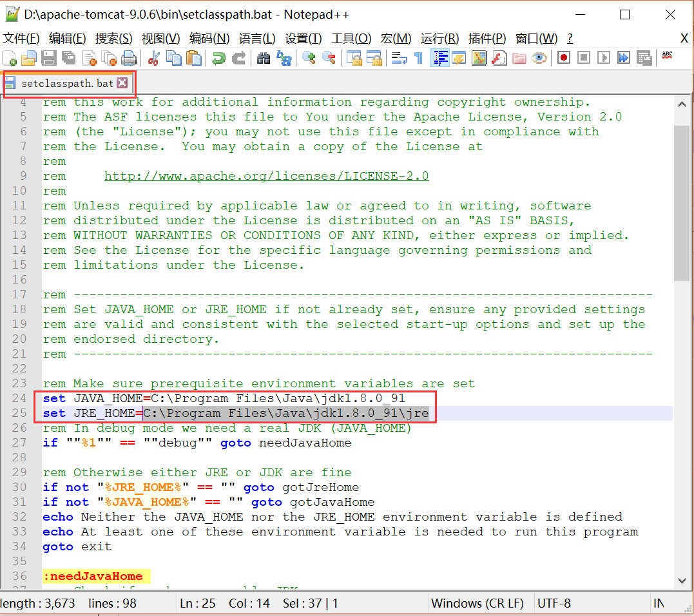Click the green Undo arrow

(x=219, y=59)
